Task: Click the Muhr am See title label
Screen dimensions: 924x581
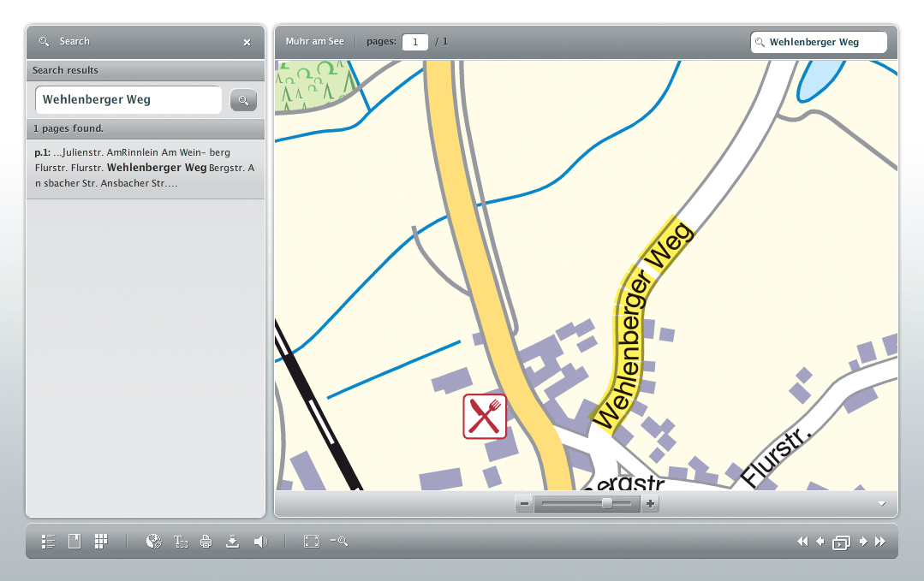Action: point(314,40)
